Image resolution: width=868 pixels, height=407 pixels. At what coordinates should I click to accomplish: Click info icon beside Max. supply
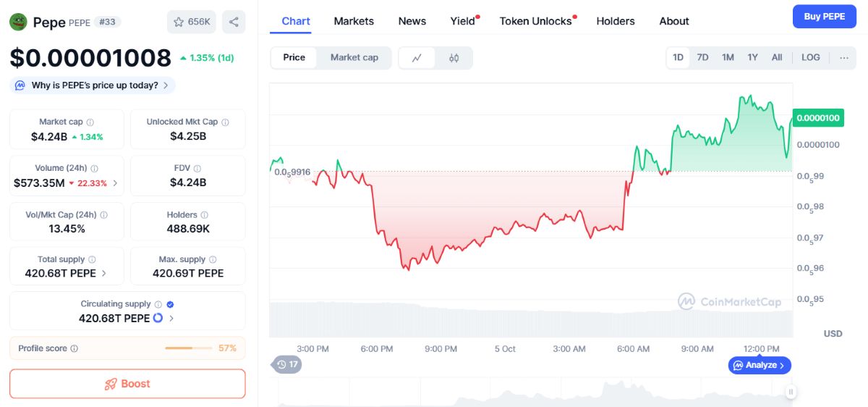click(x=213, y=260)
